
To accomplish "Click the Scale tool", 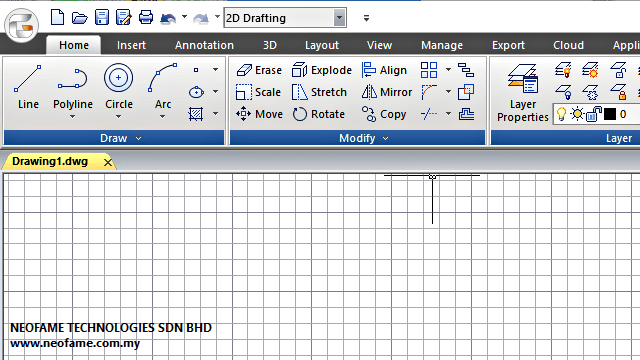I will 258,92.
